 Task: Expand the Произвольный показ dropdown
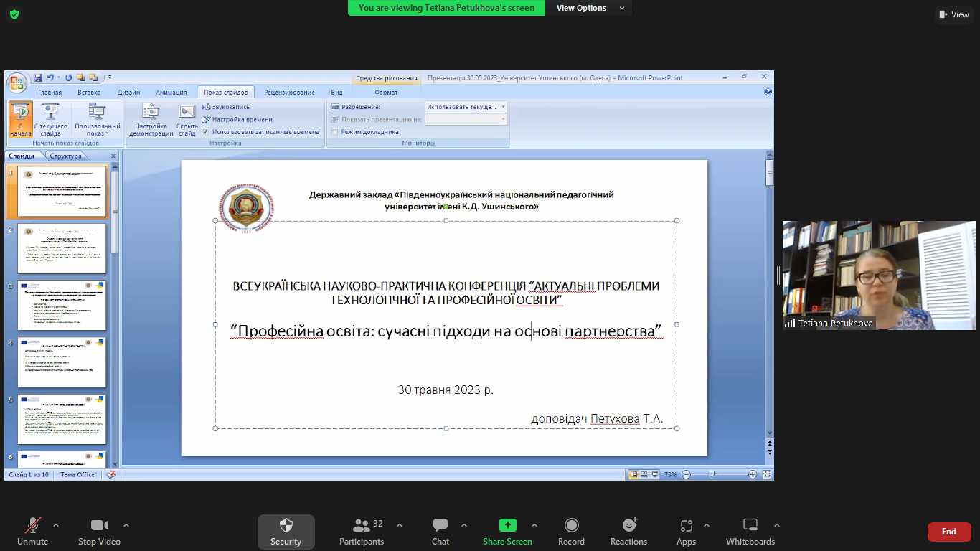tap(98, 121)
